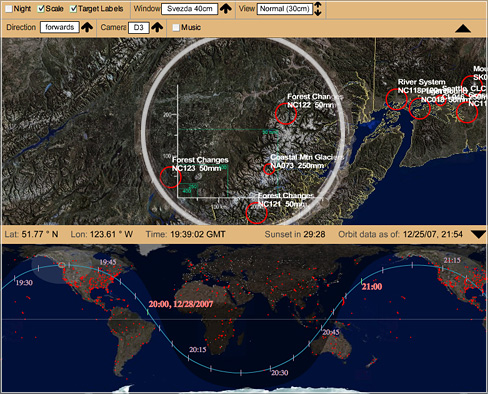Click the Forest Changes NC123 50mm label

200,164
